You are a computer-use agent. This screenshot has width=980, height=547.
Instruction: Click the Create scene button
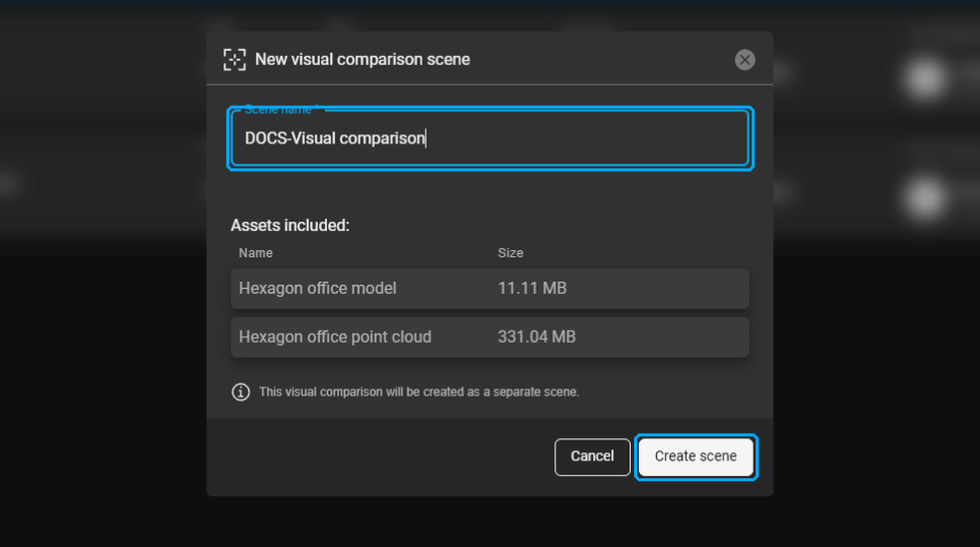tap(696, 456)
